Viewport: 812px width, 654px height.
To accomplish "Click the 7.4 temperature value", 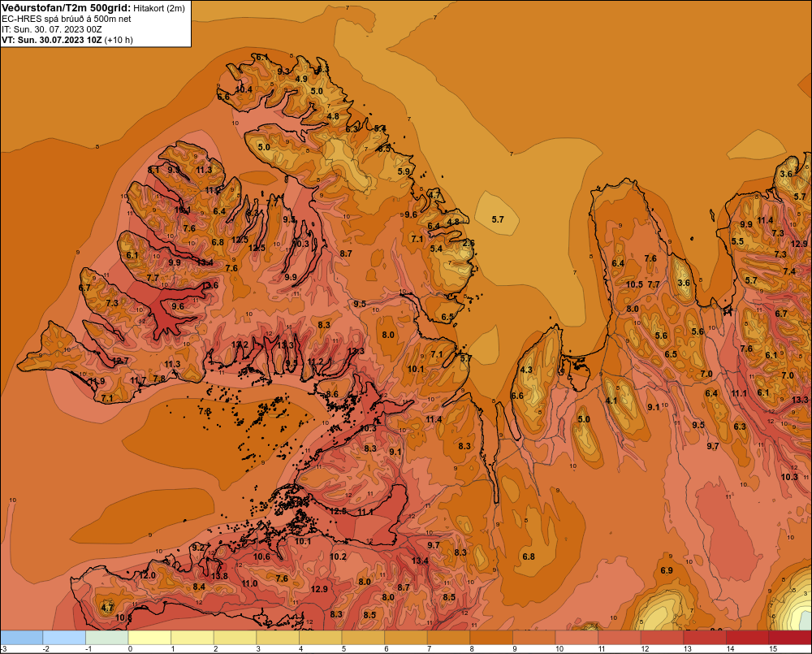I will click(x=789, y=271).
